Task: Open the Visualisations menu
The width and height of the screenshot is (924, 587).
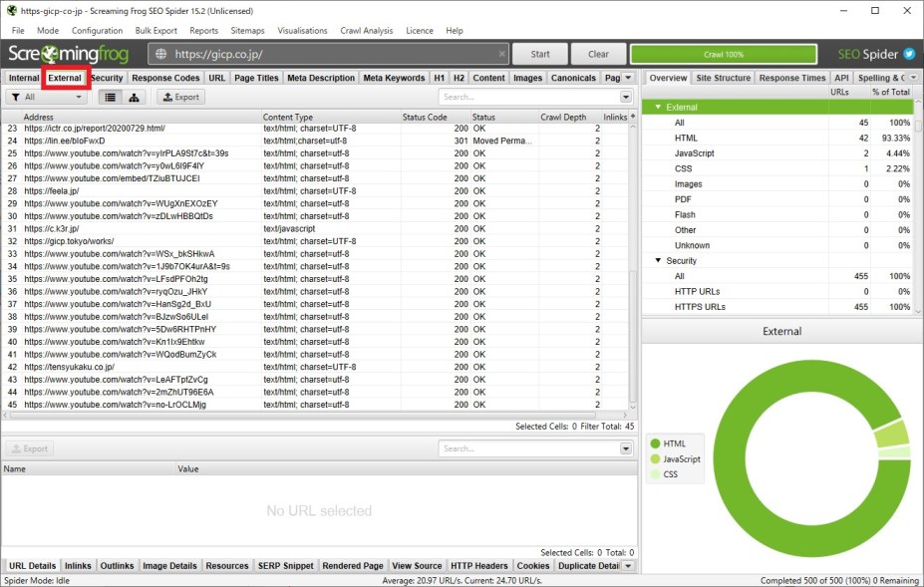Action: click(302, 31)
